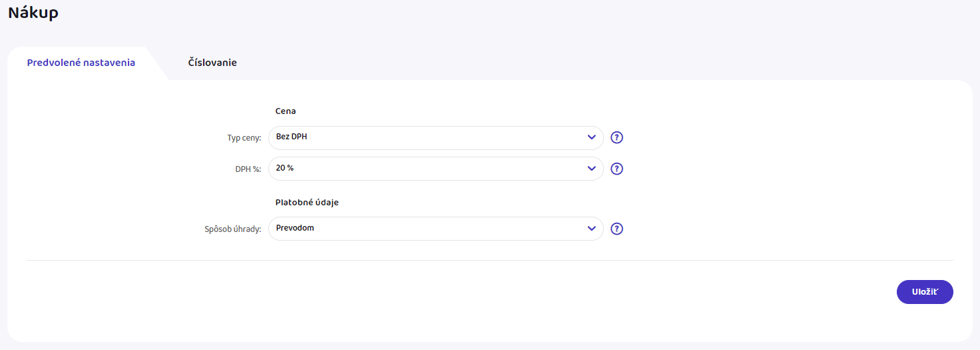Click the Cena section heading

[x=286, y=111]
